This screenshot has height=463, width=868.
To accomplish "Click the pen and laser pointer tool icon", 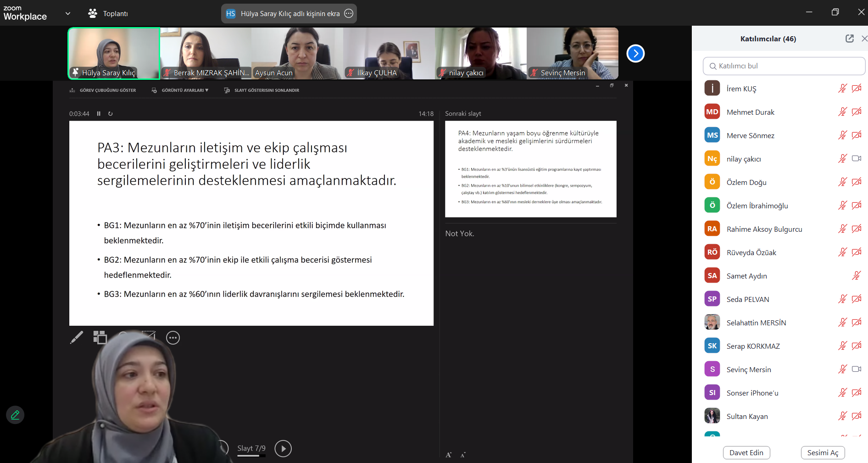I will tap(76, 338).
